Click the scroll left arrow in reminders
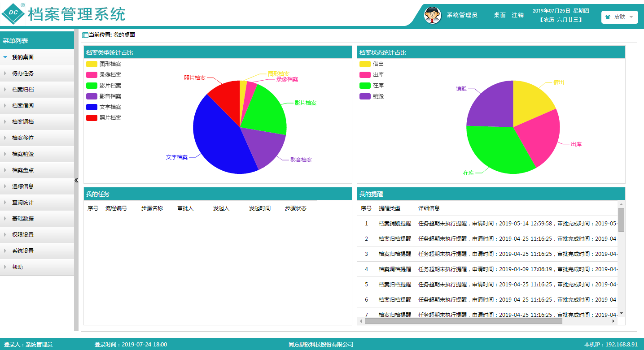The image size is (644, 350). 361,321
